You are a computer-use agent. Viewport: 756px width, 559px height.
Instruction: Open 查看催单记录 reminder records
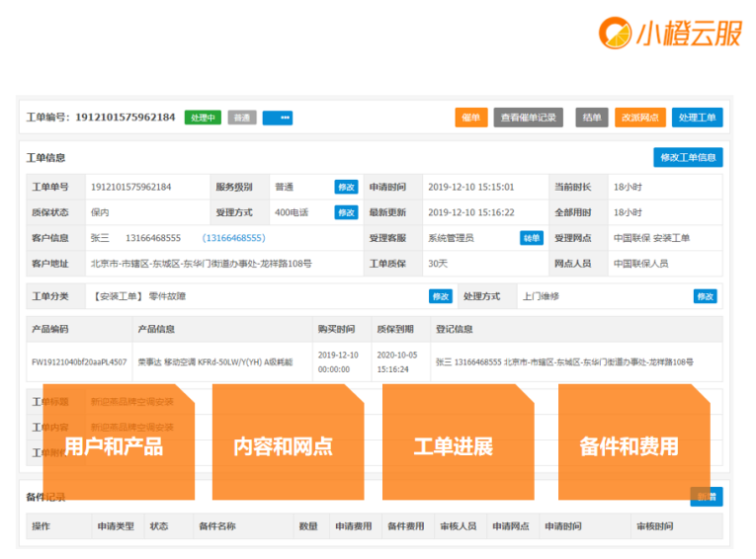coord(528,118)
